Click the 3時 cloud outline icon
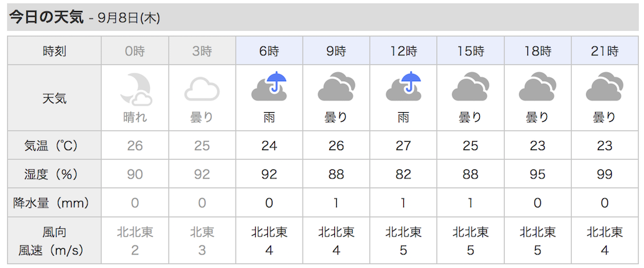644x268 pixels. pos(202,90)
